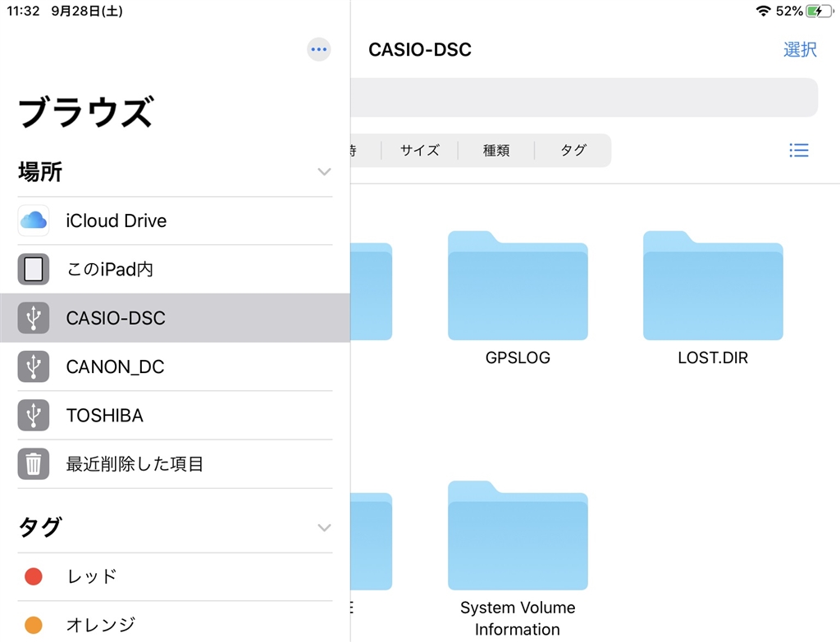Image resolution: width=840 pixels, height=642 pixels.
Task: Sort by タグ tab
Action: 573,151
